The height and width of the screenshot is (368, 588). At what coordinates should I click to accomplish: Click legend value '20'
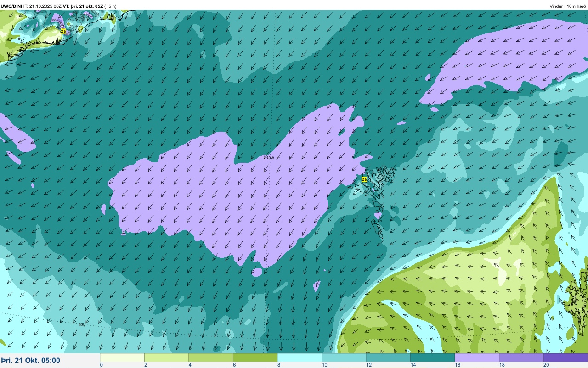coord(546,365)
